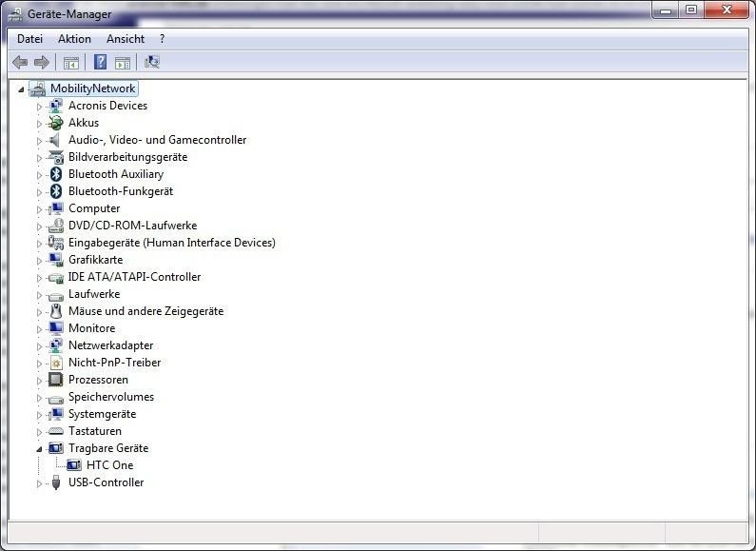Collapse the Tragbare Geräte node
This screenshot has height=551, width=756.
39,449
